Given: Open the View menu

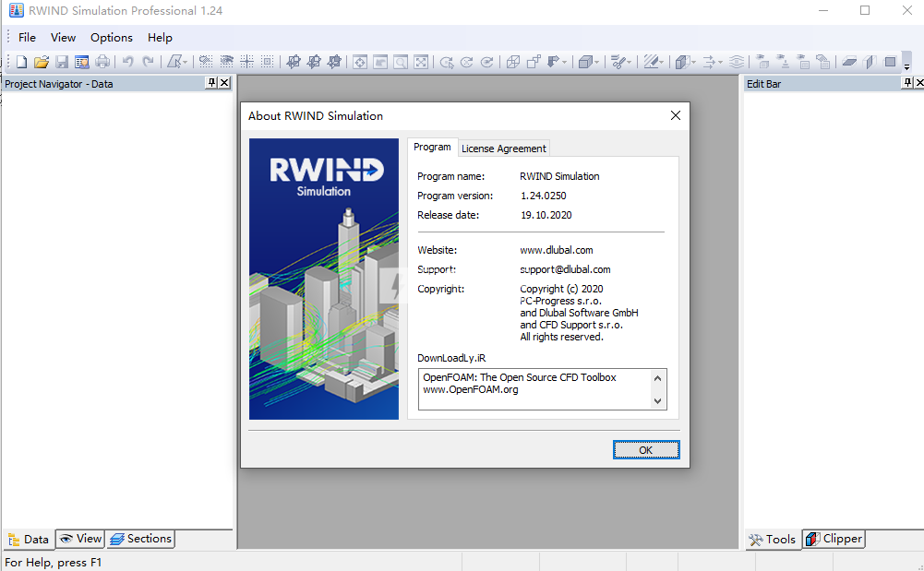Looking at the screenshot, I should (x=63, y=38).
